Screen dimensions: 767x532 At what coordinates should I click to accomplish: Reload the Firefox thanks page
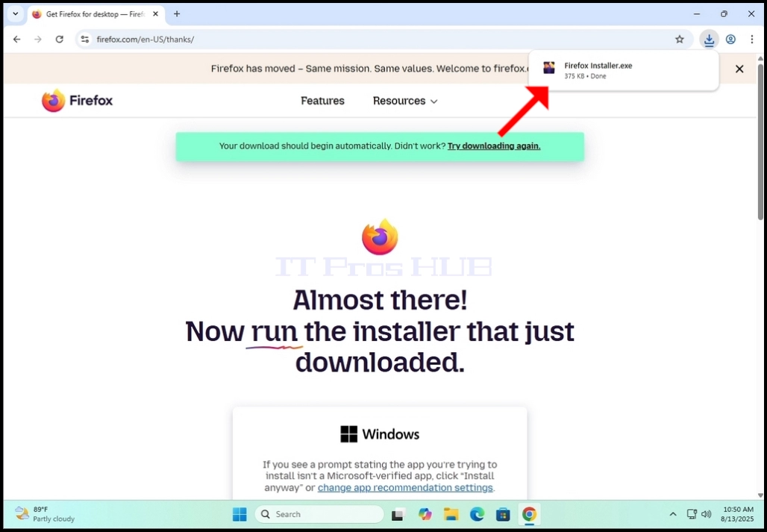pos(59,39)
